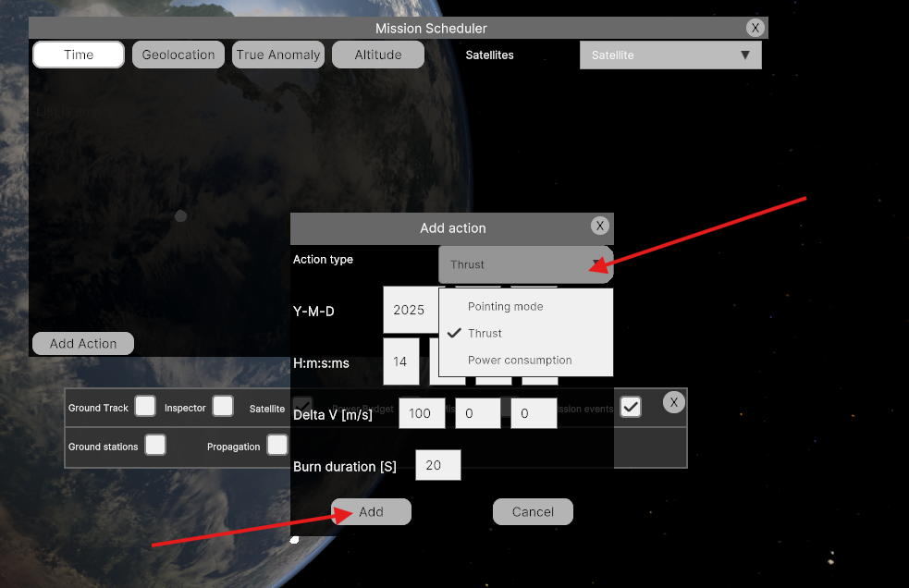
Task: Toggle the Inspector checkbox
Action: point(223,407)
